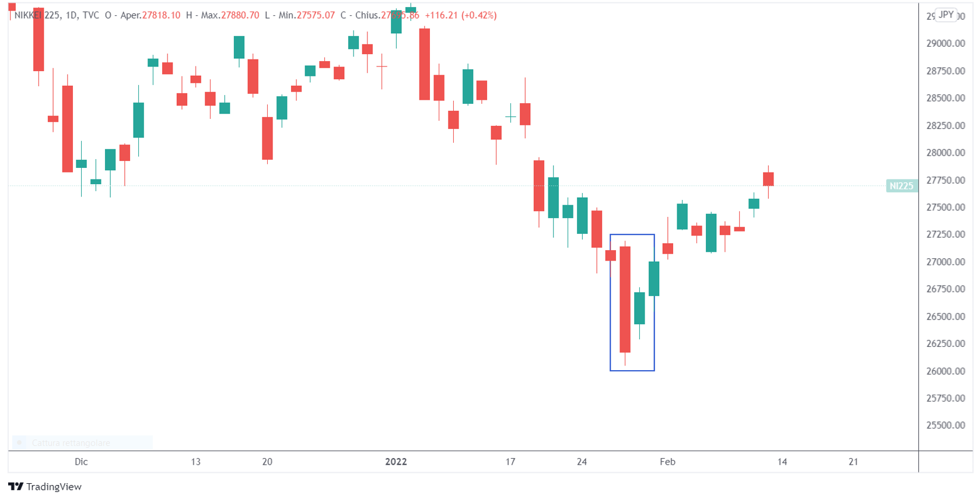Click the 25500.00 level on the price scale
This screenshot has height=499, width=980.
point(946,426)
